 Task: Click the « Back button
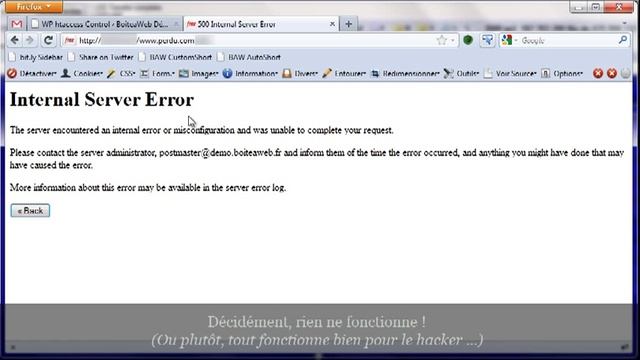30,211
